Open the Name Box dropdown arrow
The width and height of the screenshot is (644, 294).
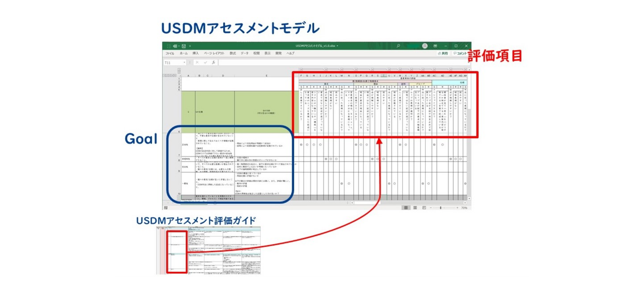tap(184, 62)
